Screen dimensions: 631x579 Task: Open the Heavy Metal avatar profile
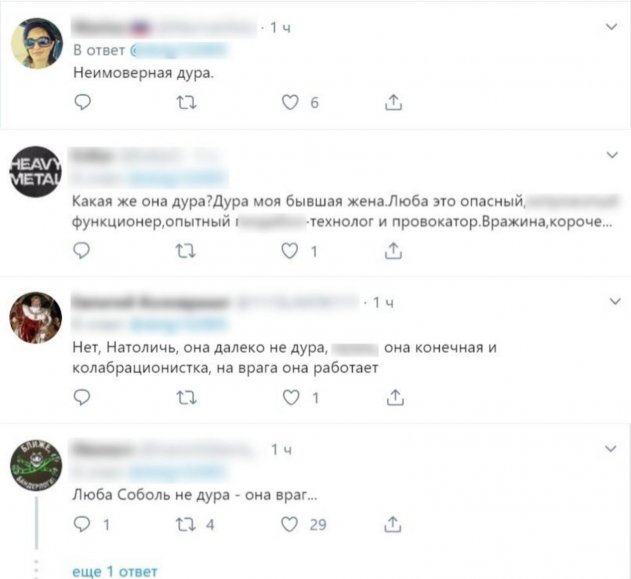tap(36, 171)
